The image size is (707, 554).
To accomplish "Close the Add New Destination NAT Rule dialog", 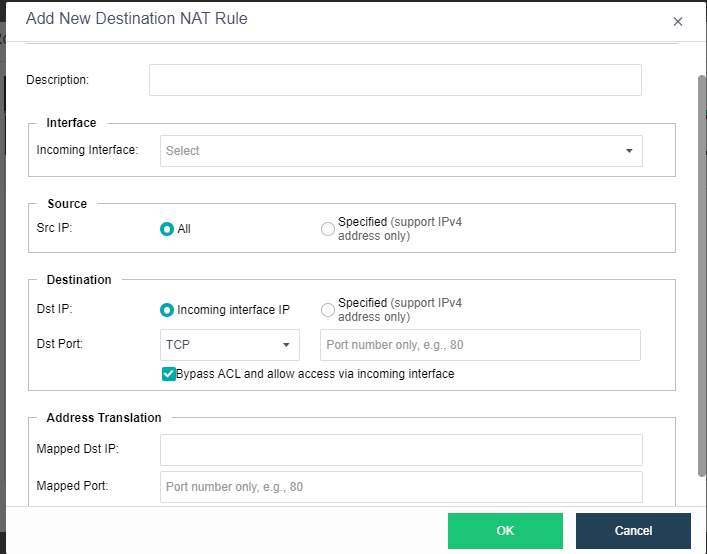I will tap(677, 22).
